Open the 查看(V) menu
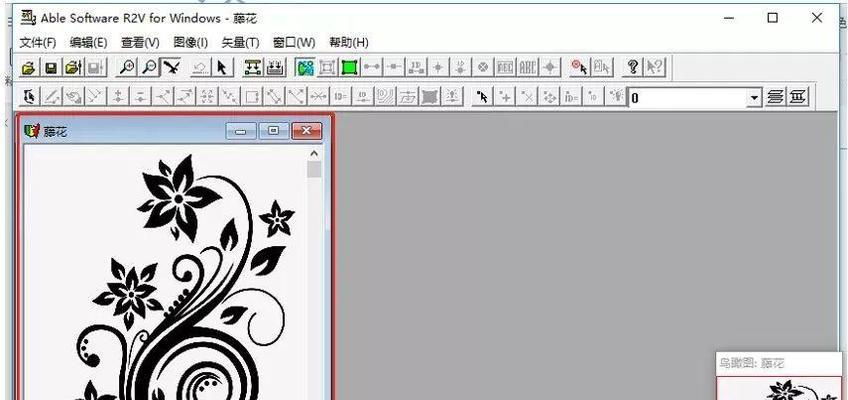 tap(140, 42)
